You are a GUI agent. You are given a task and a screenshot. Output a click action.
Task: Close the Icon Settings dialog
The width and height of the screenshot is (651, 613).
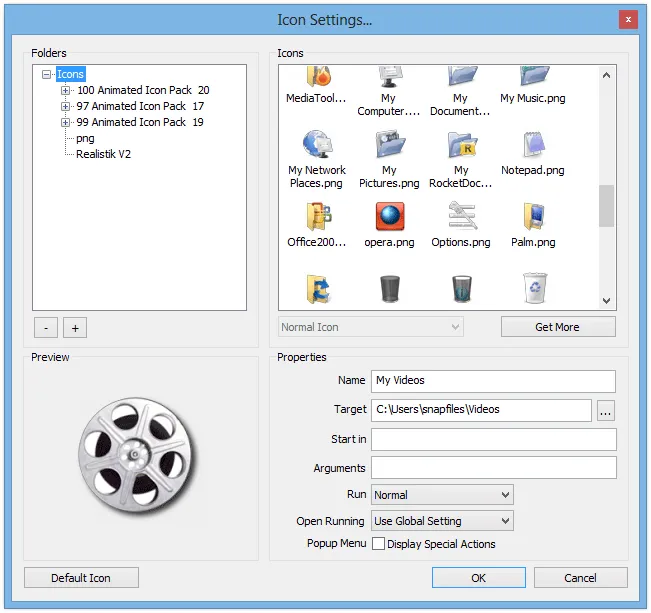click(628, 20)
